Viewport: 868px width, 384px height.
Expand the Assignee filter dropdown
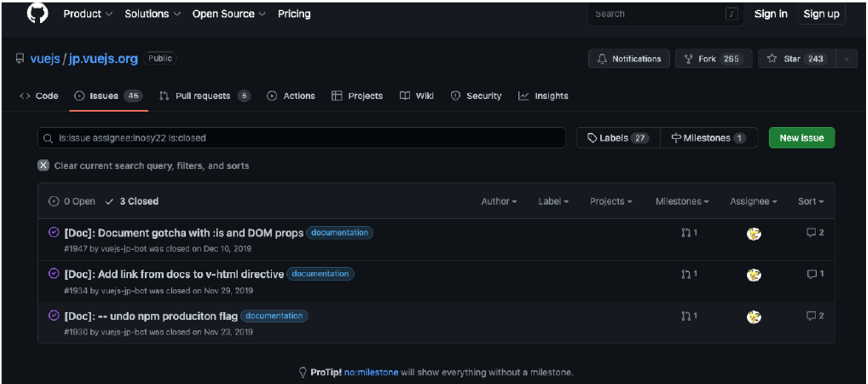(753, 201)
